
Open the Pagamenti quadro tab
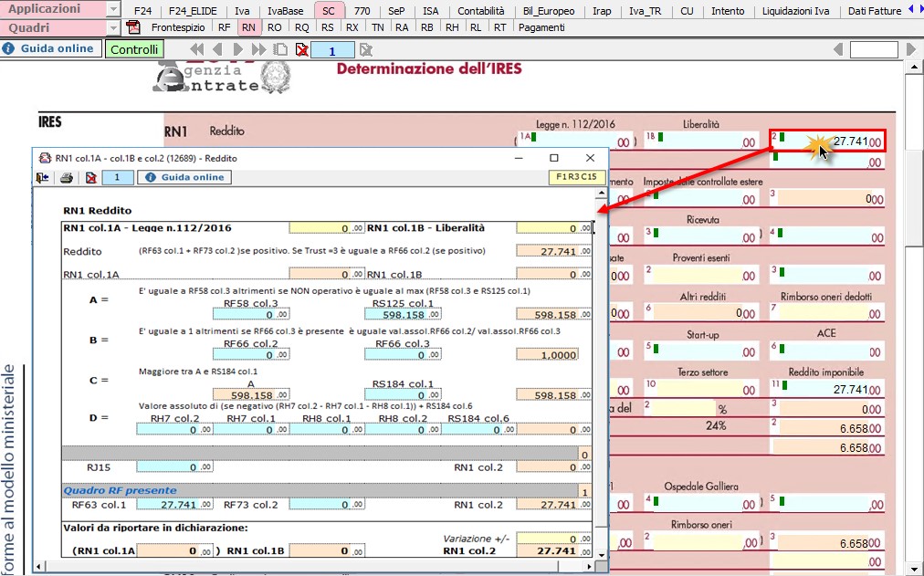(x=541, y=27)
